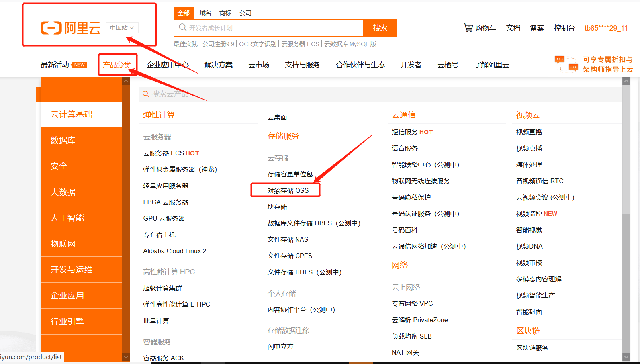This screenshot has width=640, height=364.
Task: Open 合作伙伴与生态 menu item
Action: (x=360, y=65)
